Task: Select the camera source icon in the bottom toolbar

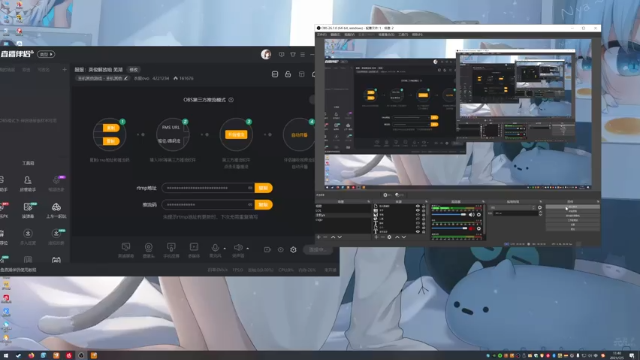Action: click(x=149, y=247)
